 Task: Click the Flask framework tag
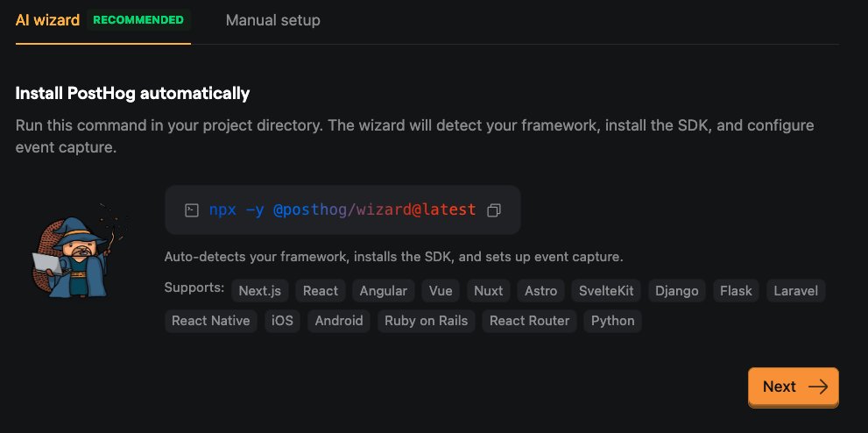(x=737, y=291)
